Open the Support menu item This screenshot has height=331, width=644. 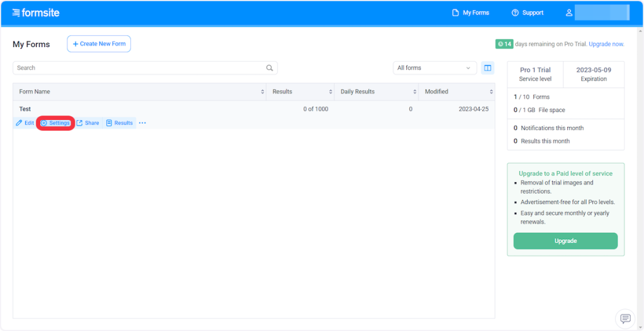(527, 13)
